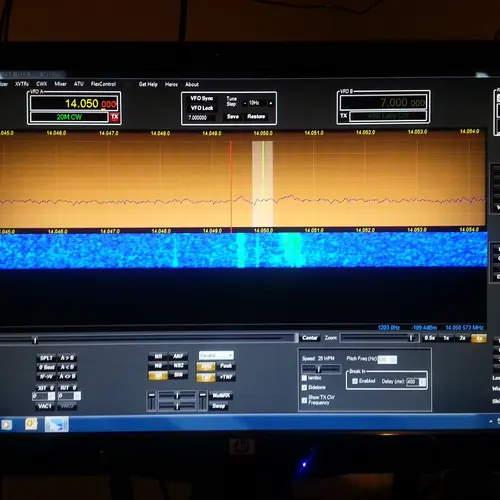Adjust the CW Speed slider
Screen dimensions: 500x500
click(x=321, y=369)
